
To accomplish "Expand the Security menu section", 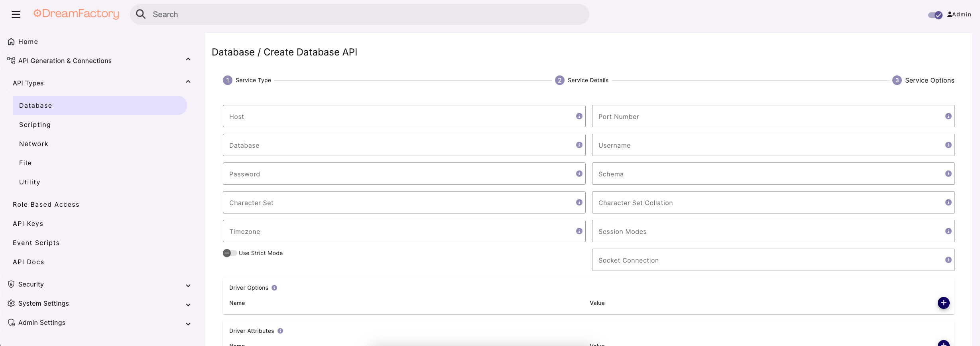I will [188, 285].
